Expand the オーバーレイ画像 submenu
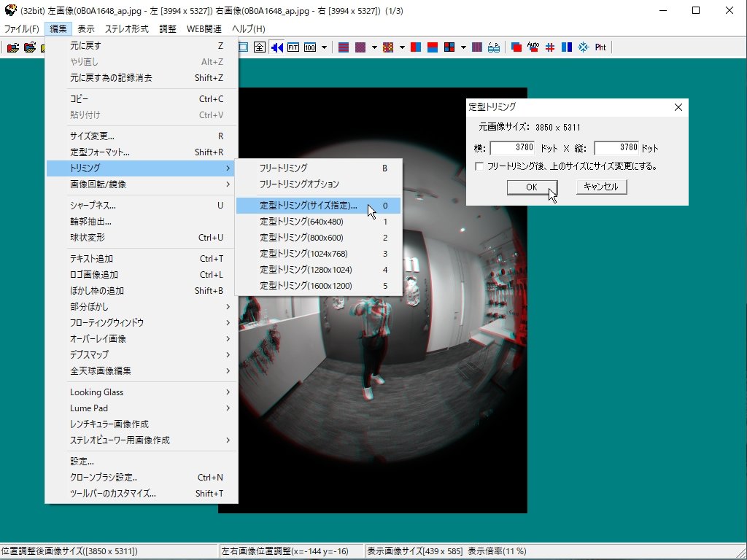 (142, 339)
